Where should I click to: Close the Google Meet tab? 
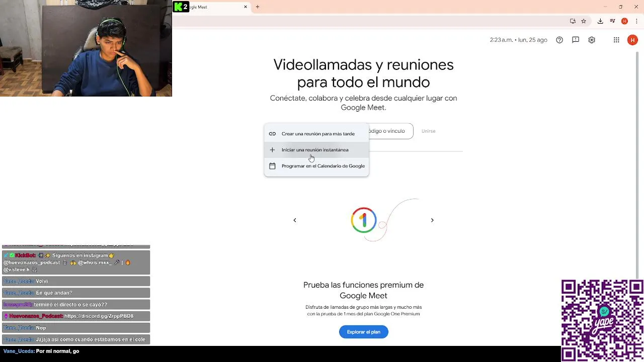pos(246,7)
